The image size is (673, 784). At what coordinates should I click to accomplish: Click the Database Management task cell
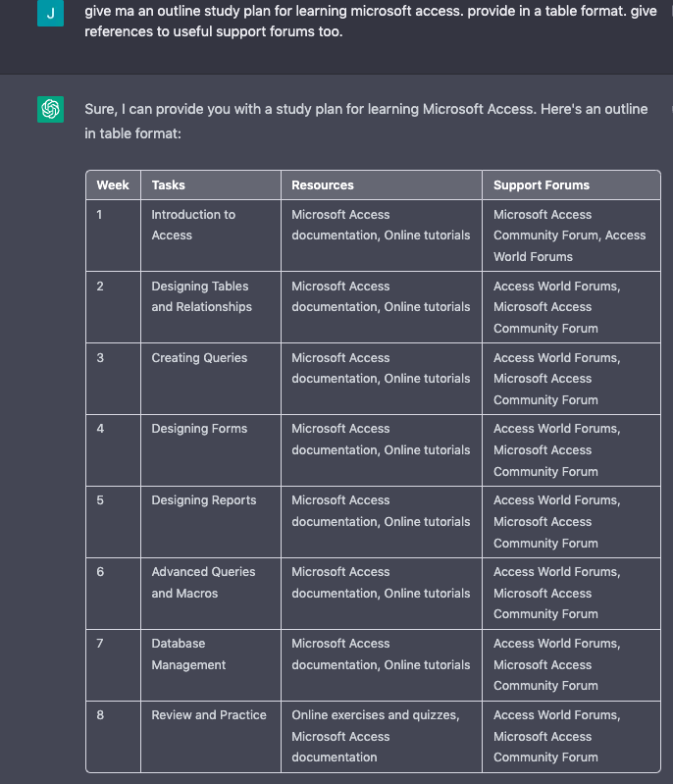[x=188, y=653]
